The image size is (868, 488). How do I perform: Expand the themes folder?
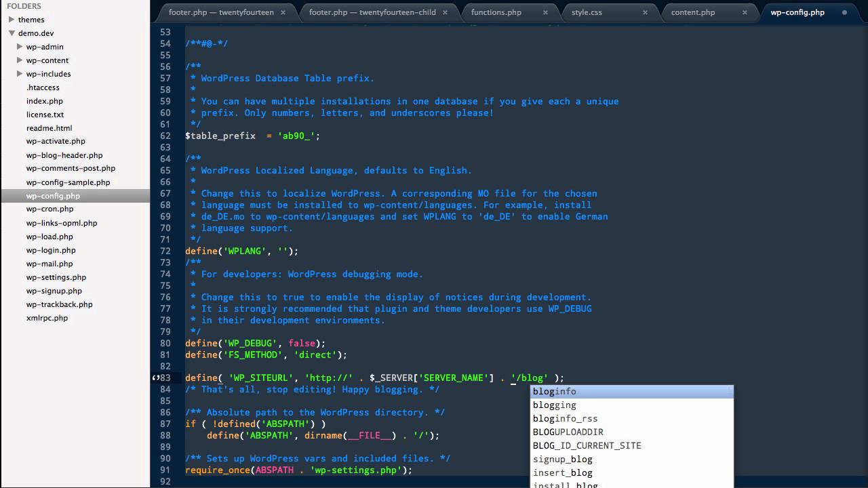[x=12, y=20]
